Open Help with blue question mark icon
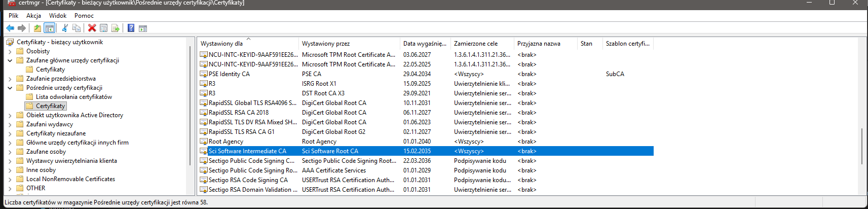 [x=131, y=28]
